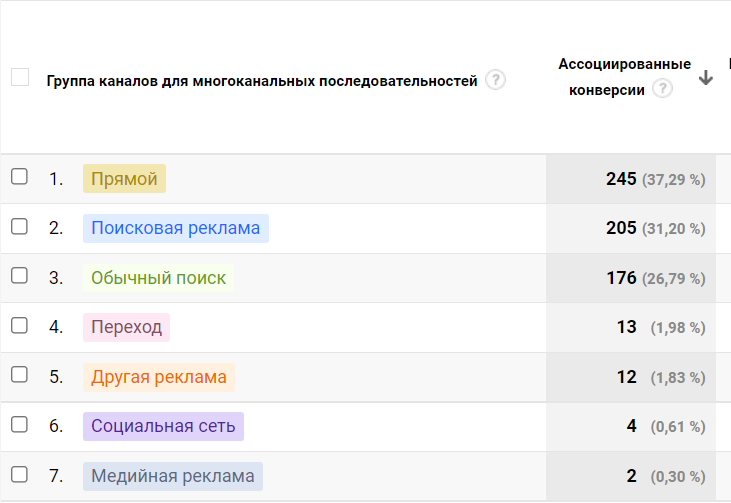Click help icon next to channel group header
This screenshot has height=503, width=731.
pos(495,80)
